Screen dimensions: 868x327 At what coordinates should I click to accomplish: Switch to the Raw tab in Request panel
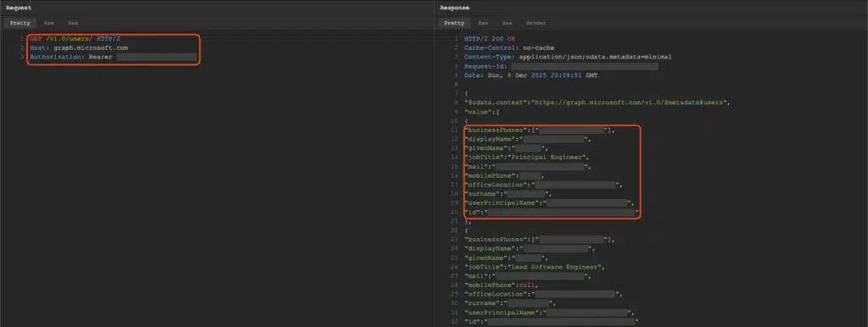[x=49, y=23]
